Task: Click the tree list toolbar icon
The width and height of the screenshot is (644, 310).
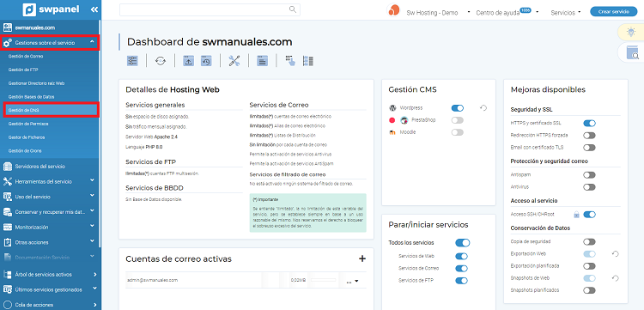Action: [x=308, y=61]
